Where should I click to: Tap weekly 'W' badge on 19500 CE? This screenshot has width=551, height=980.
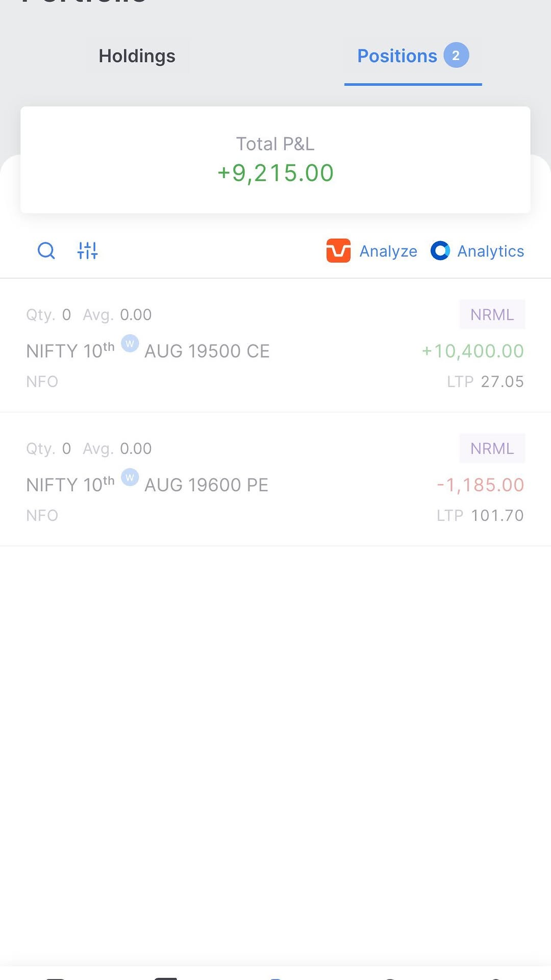130,344
